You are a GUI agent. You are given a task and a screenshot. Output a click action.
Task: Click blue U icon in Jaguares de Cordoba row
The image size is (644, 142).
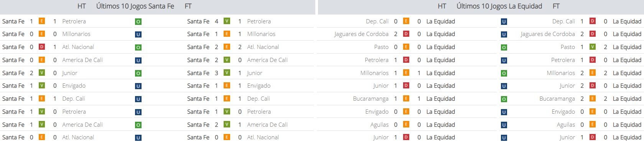(x=504, y=34)
